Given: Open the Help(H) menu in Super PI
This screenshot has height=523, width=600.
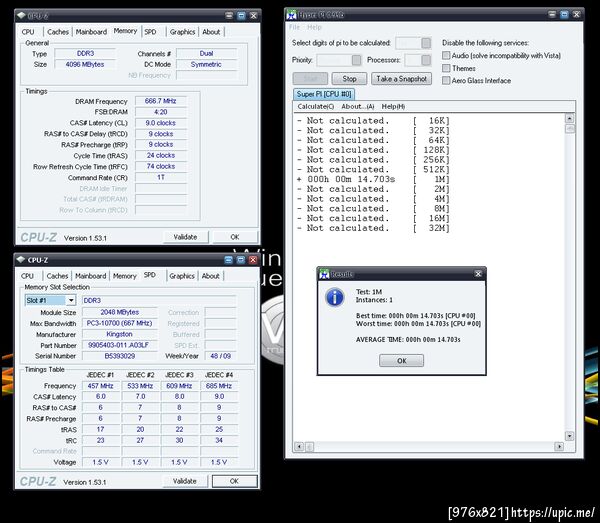Looking at the screenshot, I should (393, 107).
